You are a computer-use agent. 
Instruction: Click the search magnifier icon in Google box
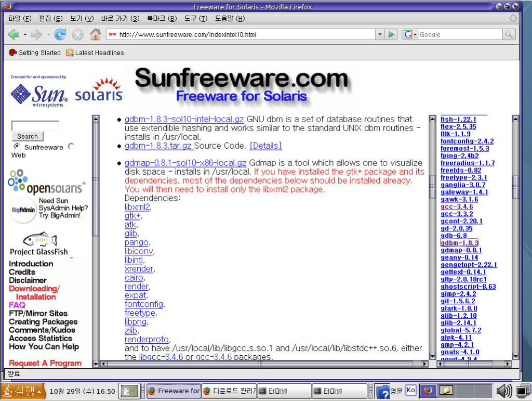(509, 34)
